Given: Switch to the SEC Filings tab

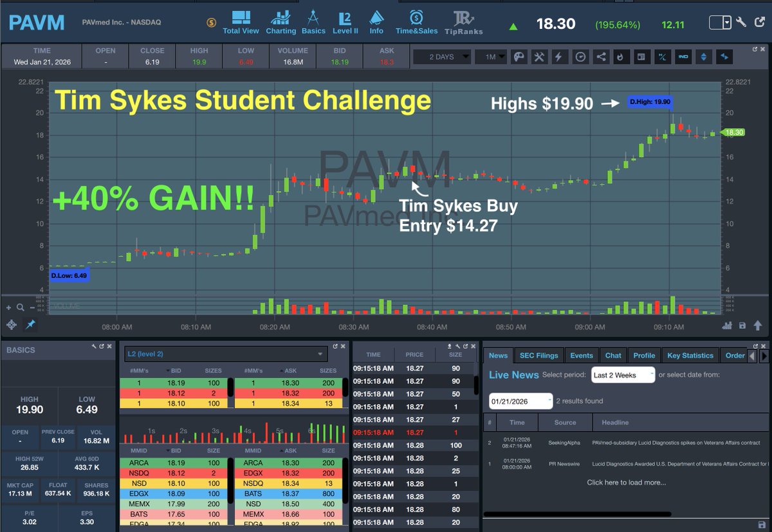Looking at the screenshot, I should [x=539, y=355].
